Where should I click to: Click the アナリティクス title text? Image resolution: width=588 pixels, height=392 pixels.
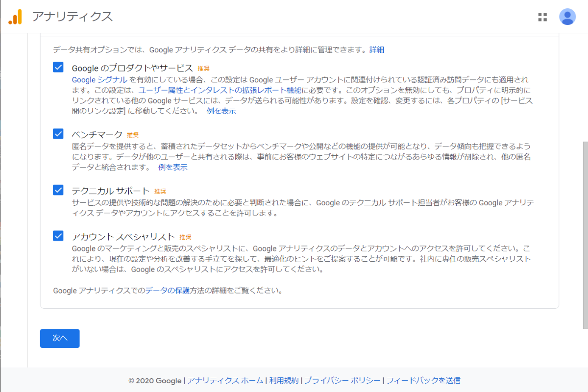click(73, 17)
